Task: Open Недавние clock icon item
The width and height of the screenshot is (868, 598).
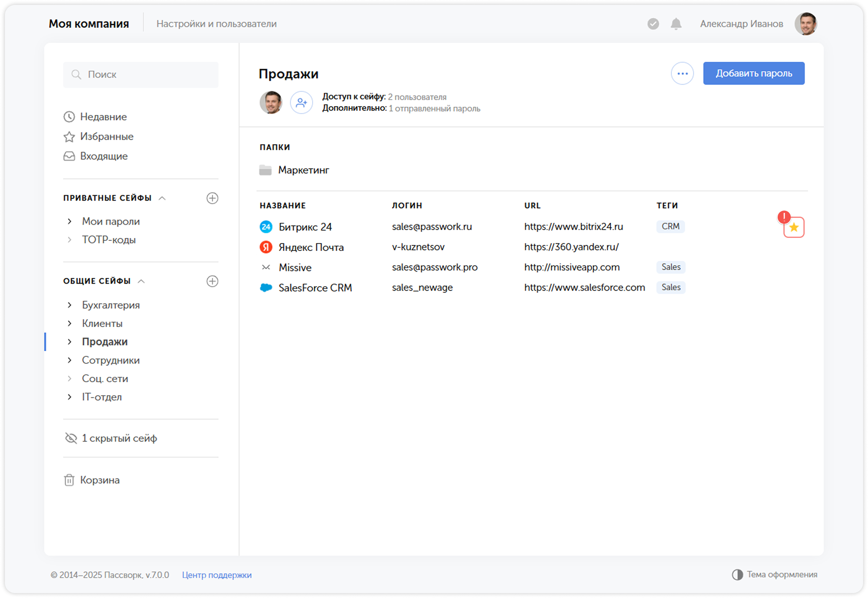Action: (x=69, y=117)
